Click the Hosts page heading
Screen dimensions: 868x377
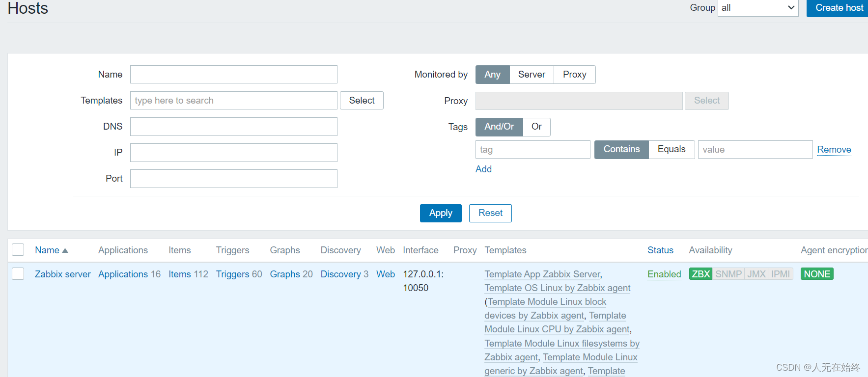28,8
